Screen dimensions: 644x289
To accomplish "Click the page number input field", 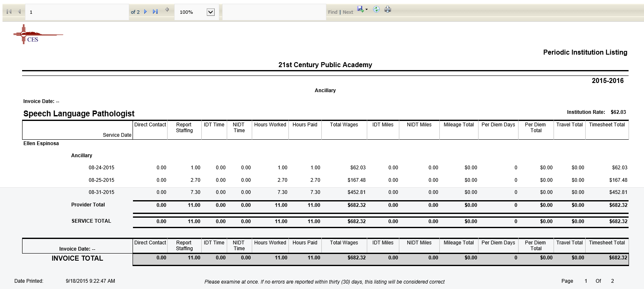I will [77, 12].
